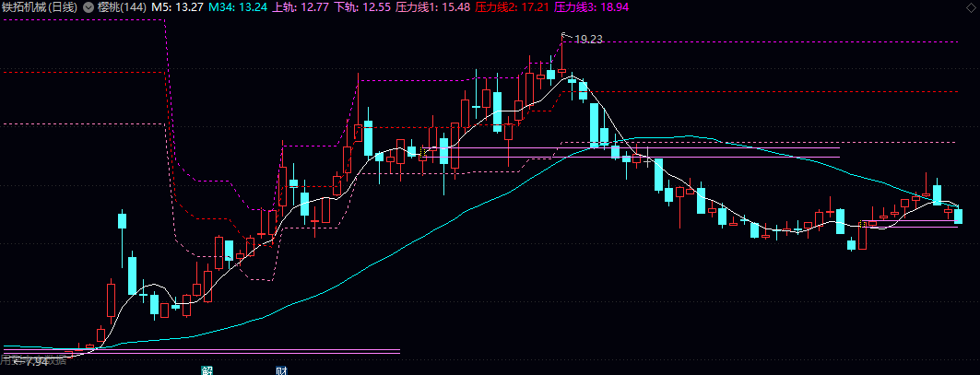Viewport: 980px width, 375px height.
Task: Click the 铁拓机械(日线) chart title
Action: point(40,7)
